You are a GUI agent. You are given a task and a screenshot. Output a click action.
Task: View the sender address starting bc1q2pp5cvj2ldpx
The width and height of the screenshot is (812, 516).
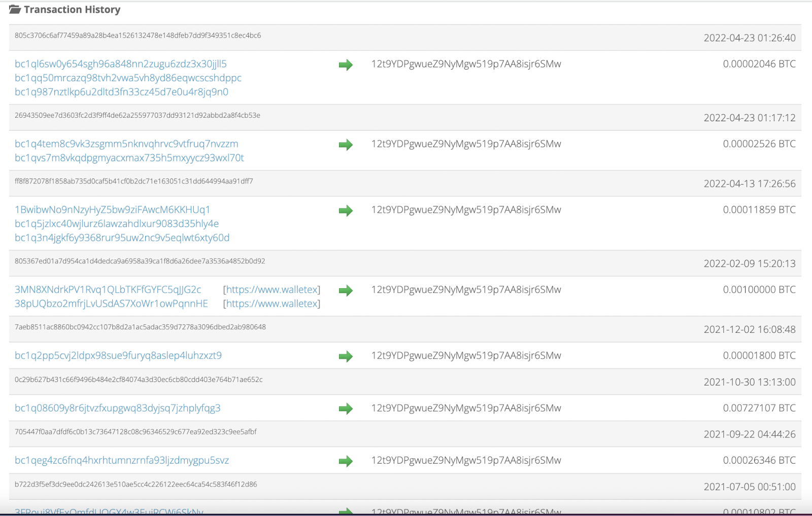[118, 356]
